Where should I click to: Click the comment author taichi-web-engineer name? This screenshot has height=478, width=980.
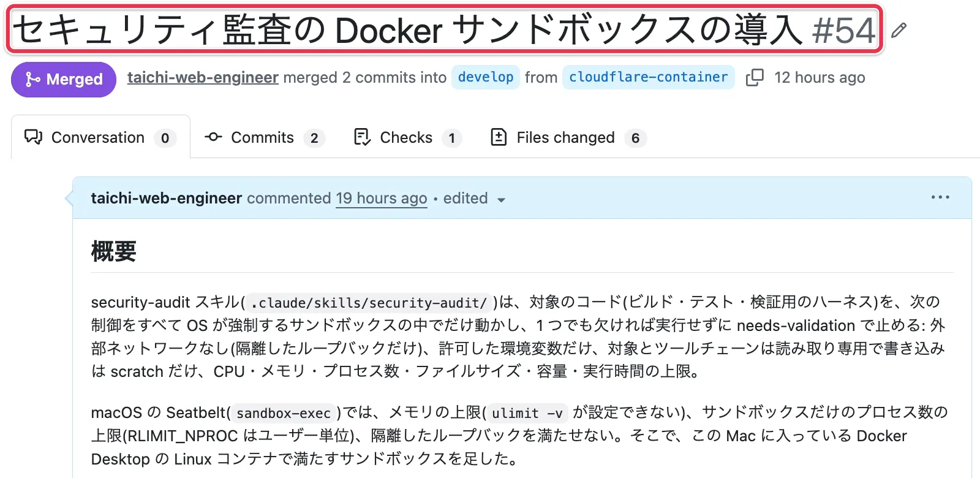[167, 199]
